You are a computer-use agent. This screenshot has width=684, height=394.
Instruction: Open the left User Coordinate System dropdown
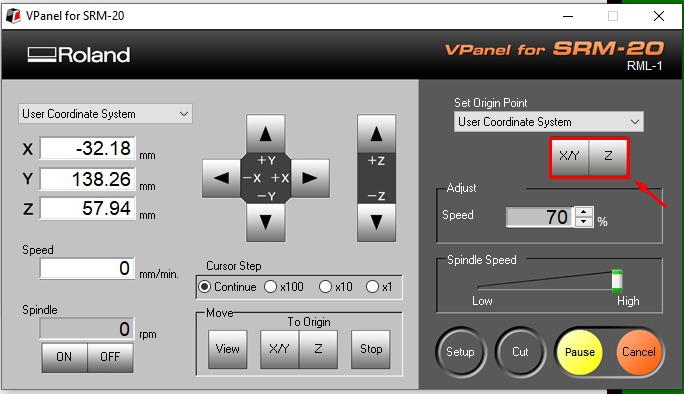(x=105, y=114)
